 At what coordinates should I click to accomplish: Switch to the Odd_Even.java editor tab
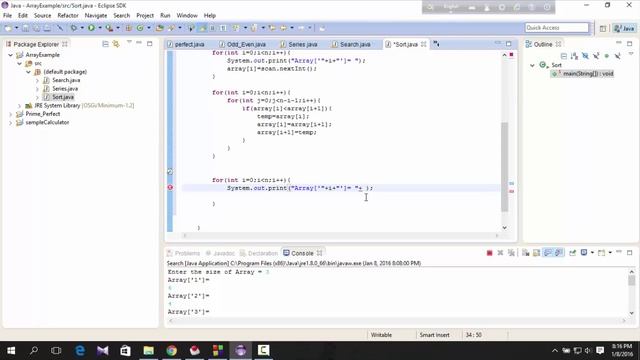(x=246, y=44)
